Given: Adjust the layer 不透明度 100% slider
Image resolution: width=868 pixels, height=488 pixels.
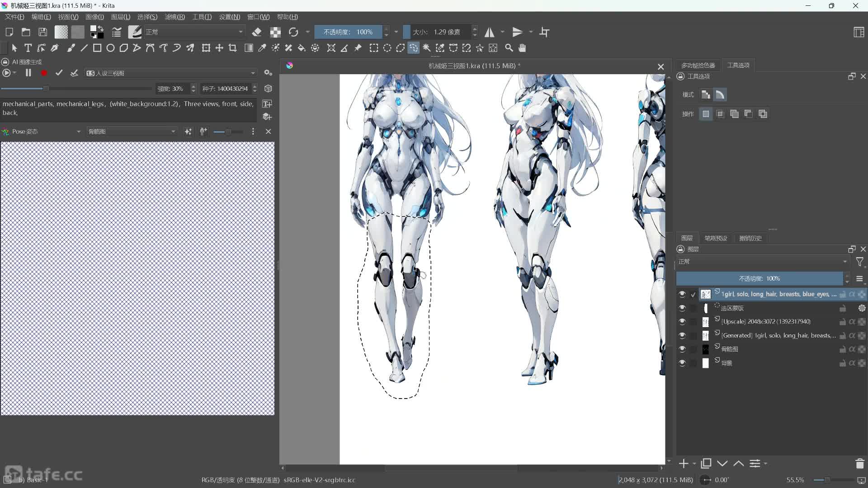Looking at the screenshot, I should point(759,279).
